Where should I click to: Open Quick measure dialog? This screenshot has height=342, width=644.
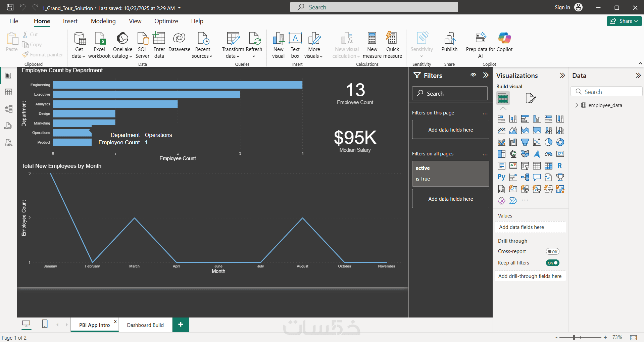392,45
